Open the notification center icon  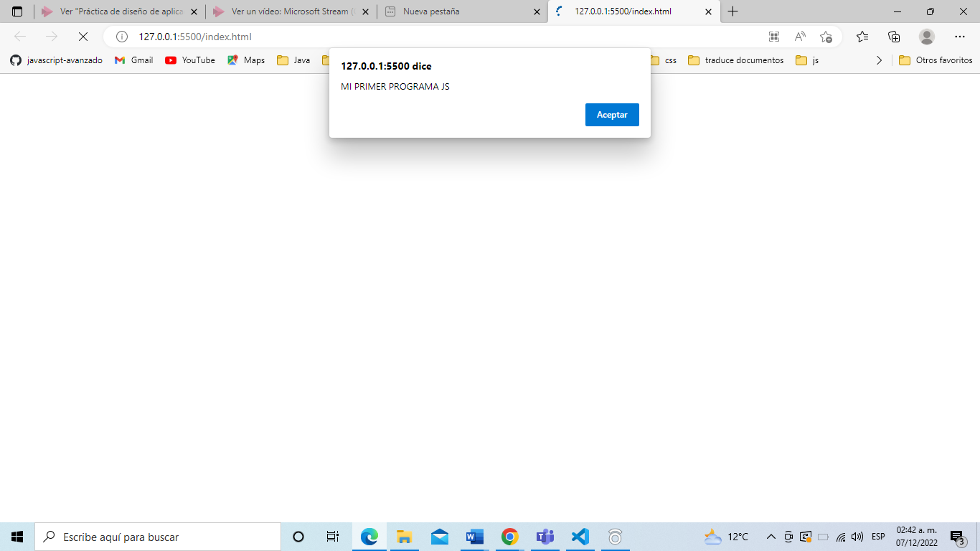958,537
